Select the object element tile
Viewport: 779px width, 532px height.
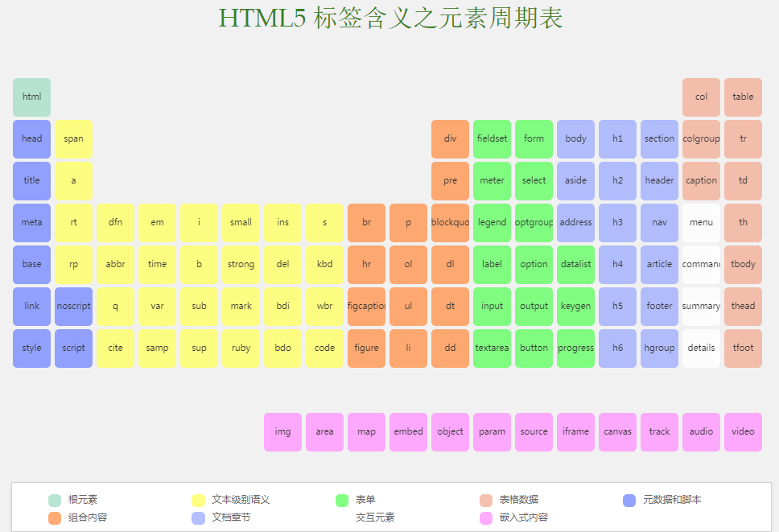click(450, 431)
